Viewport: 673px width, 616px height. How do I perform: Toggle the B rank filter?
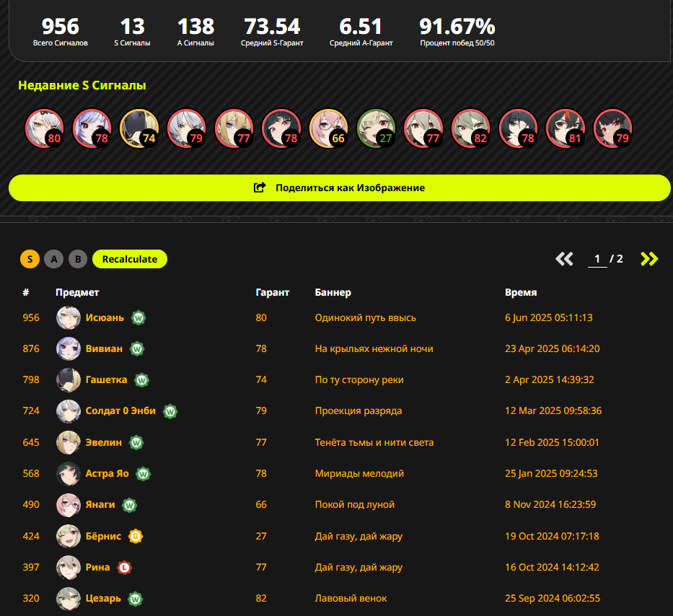click(78, 259)
